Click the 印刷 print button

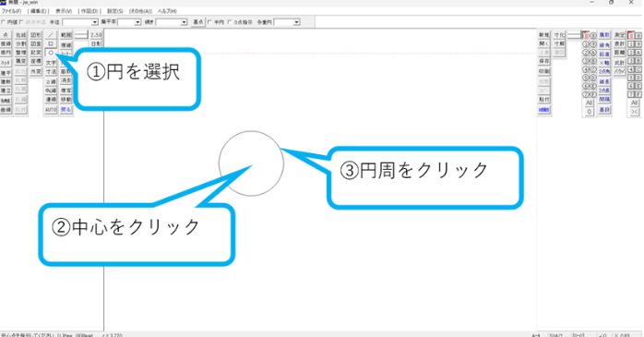544,71
